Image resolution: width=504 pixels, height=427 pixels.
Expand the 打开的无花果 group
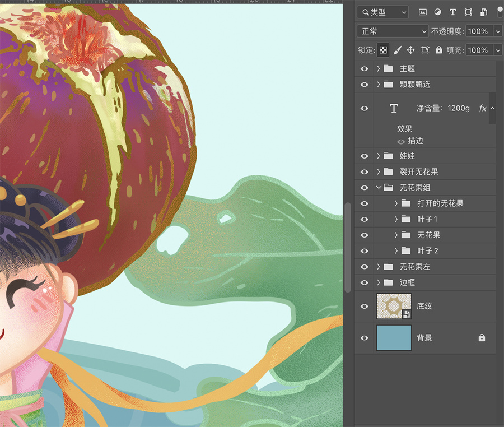pos(396,203)
